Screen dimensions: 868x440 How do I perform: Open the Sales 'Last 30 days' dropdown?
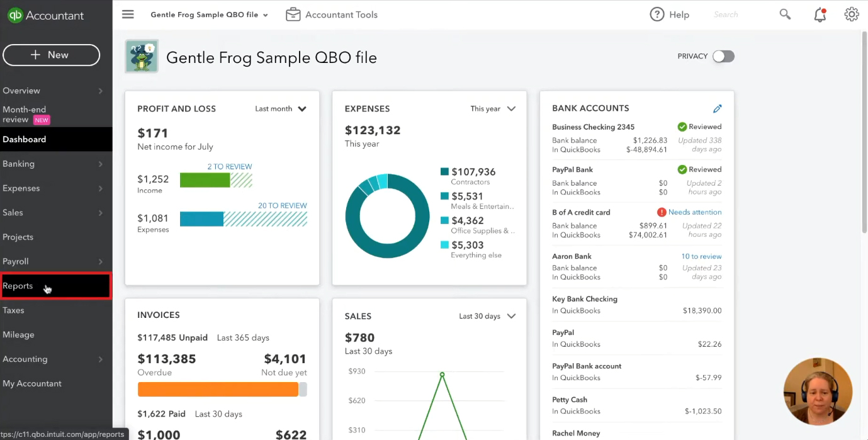[x=487, y=316]
